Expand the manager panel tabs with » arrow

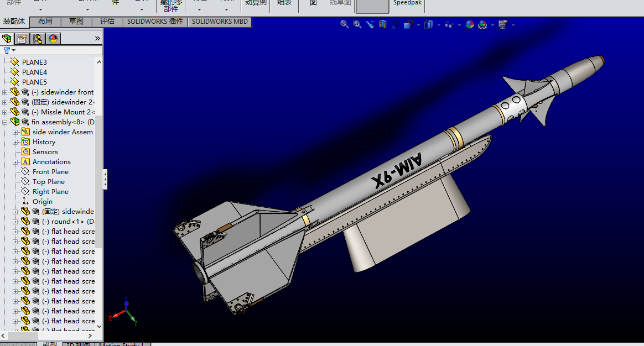click(97, 39)
